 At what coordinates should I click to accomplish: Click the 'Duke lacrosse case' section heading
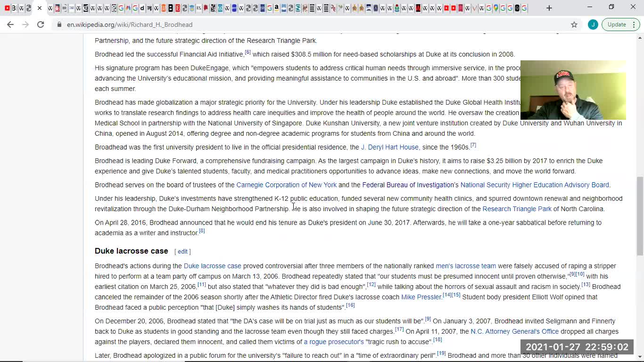(x=132, y=251)
